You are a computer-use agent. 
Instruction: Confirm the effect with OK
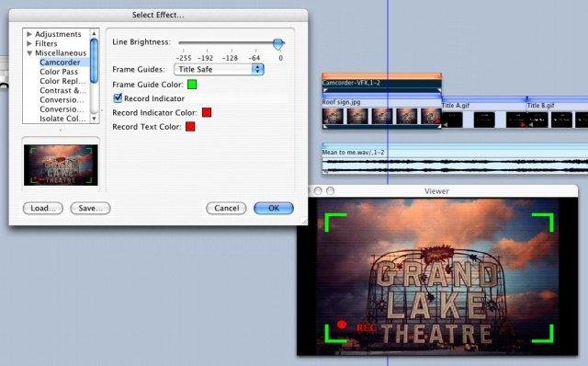274,209
